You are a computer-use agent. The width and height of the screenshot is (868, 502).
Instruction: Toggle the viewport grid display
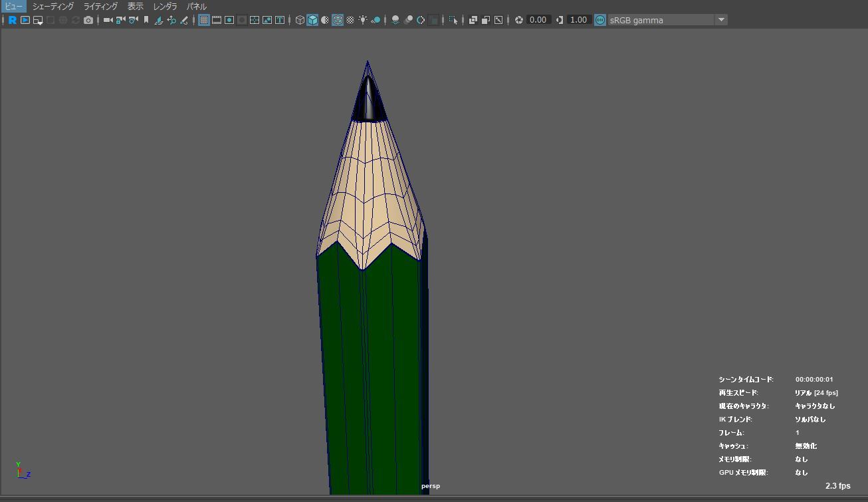point(204,20)
